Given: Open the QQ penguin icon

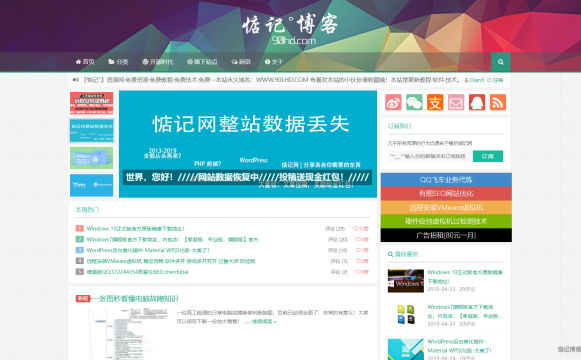Looking at the screenshot, I should 477,103.
